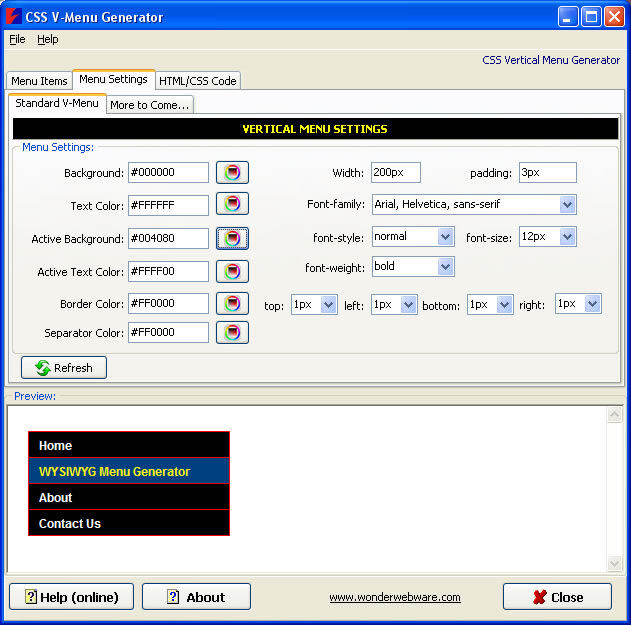Open the File menu
The width and height of the screenshot is (631, 625).
pos(17,39)
